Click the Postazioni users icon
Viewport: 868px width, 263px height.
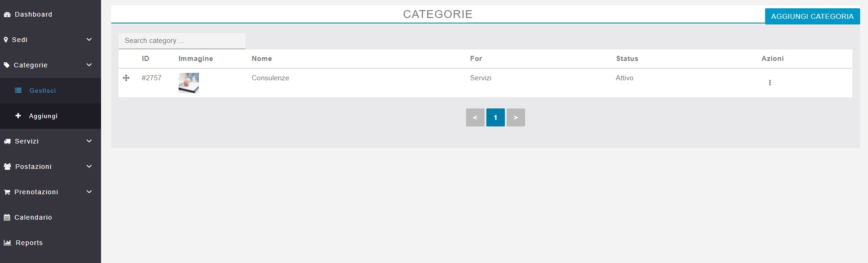pos(7,167)
